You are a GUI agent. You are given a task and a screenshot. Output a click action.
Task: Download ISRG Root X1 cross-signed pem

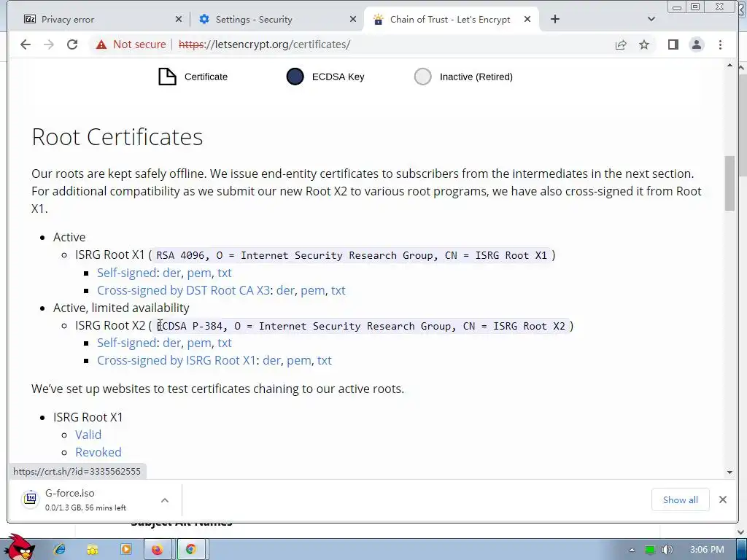point(299,360)
